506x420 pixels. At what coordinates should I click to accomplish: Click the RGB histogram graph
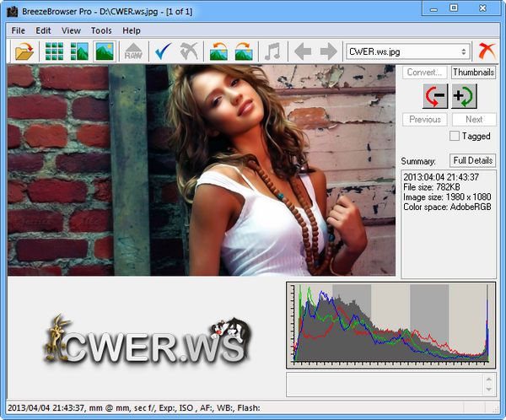390,325
